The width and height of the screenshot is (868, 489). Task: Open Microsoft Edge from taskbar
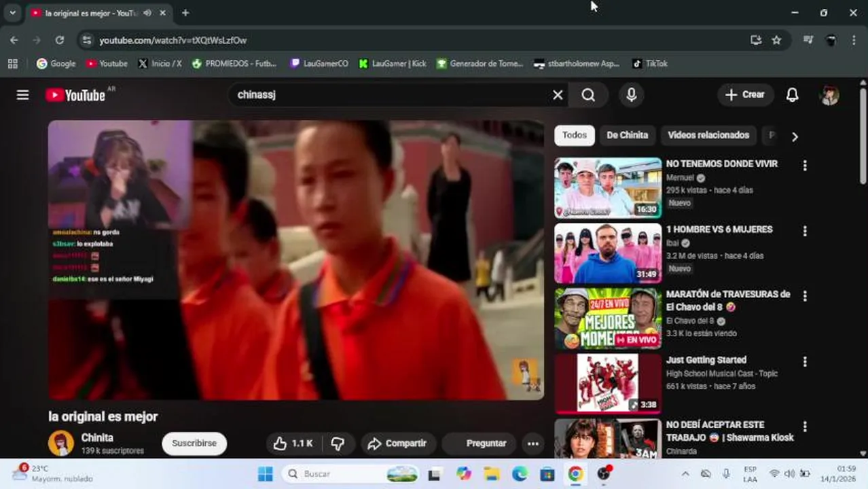point(520,474)
